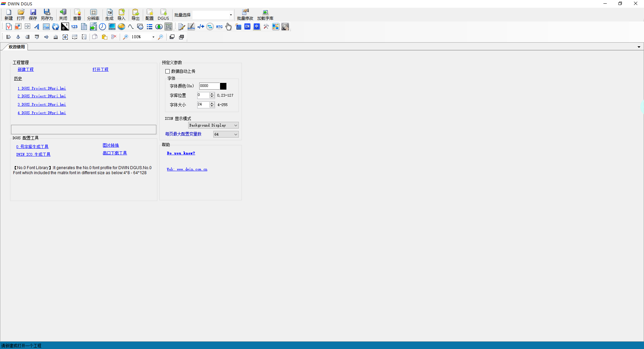Viewport: 644px width, 349px height.
Task: Click the black font color swatch
Action: [223, 86]
